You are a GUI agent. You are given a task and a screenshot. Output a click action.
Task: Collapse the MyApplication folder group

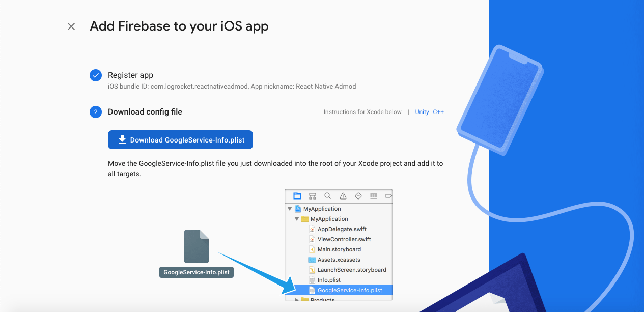[297, 219]
